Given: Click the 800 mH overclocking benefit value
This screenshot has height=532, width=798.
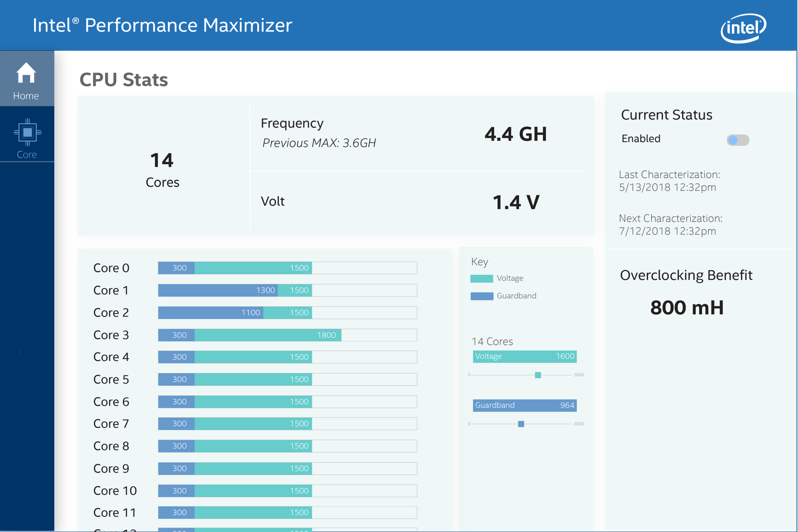Looking at the screenshot, I should tap(687, 307).
